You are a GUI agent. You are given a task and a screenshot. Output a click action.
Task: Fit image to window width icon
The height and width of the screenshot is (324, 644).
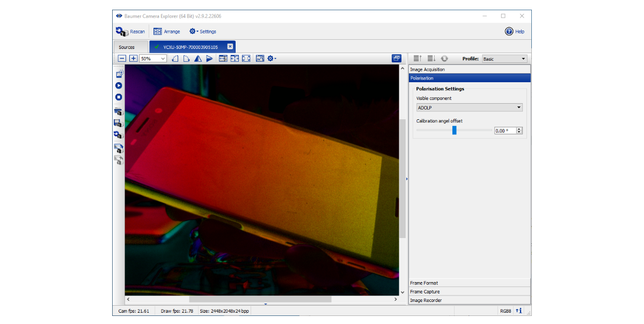[x=223, y=59]
